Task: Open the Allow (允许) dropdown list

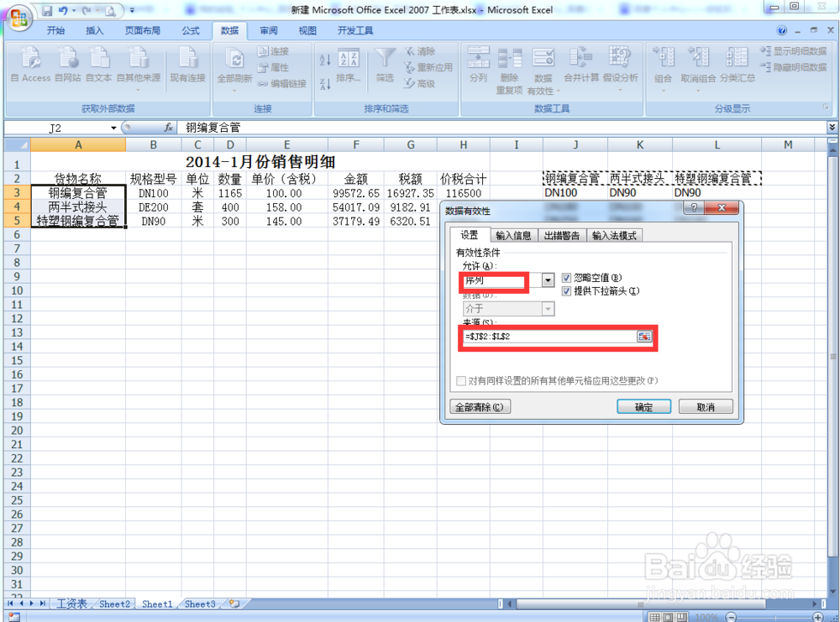Action: pyautogui.click(x=548, y=280)
